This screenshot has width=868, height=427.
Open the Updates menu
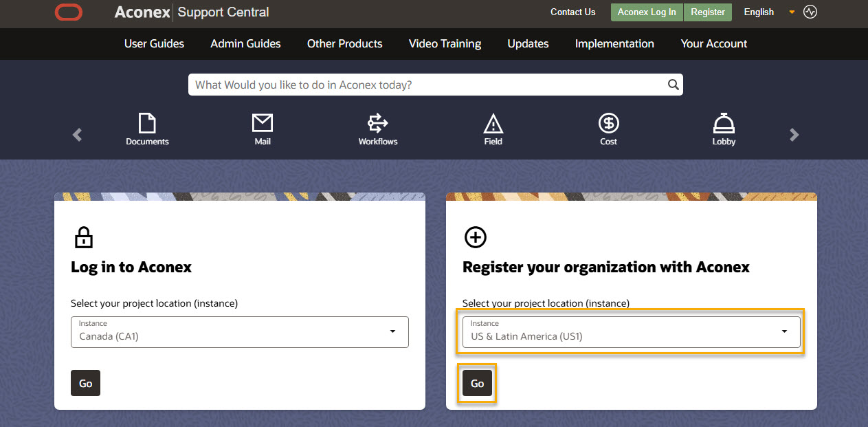pyautogui.click(x=528, y=43)
